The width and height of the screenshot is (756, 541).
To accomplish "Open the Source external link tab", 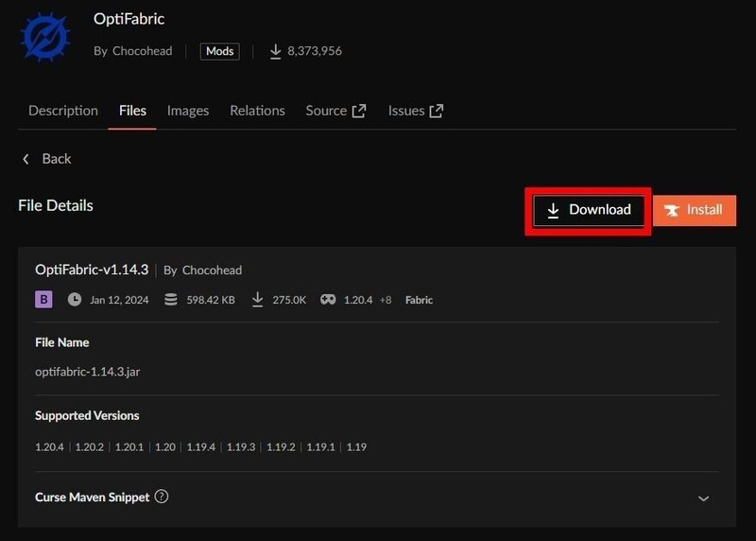I will (336, 111).
